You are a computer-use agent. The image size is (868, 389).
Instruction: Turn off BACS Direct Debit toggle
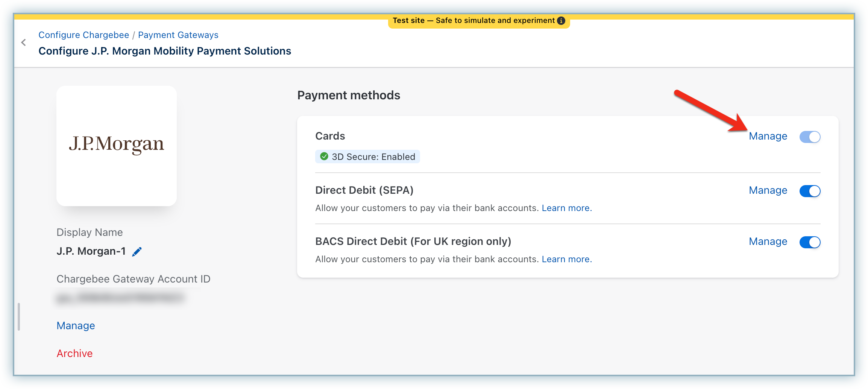[x=810, y=242]
